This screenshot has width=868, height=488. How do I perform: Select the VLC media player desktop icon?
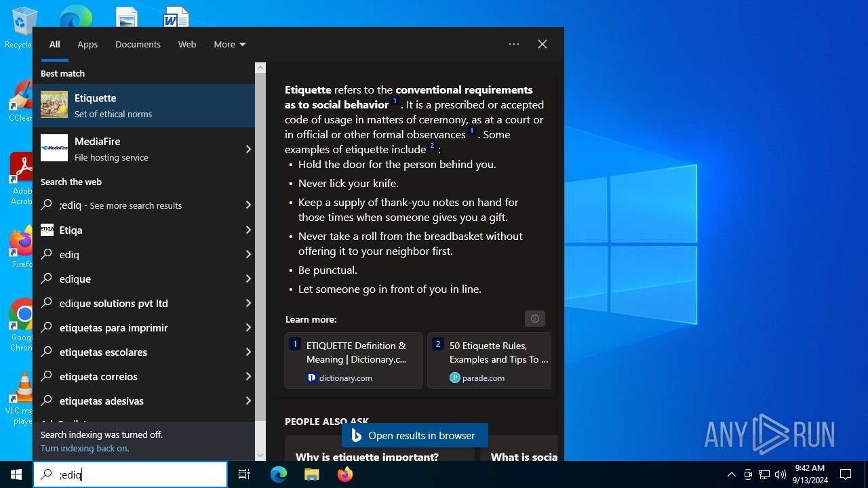click(x=22, y=399)
